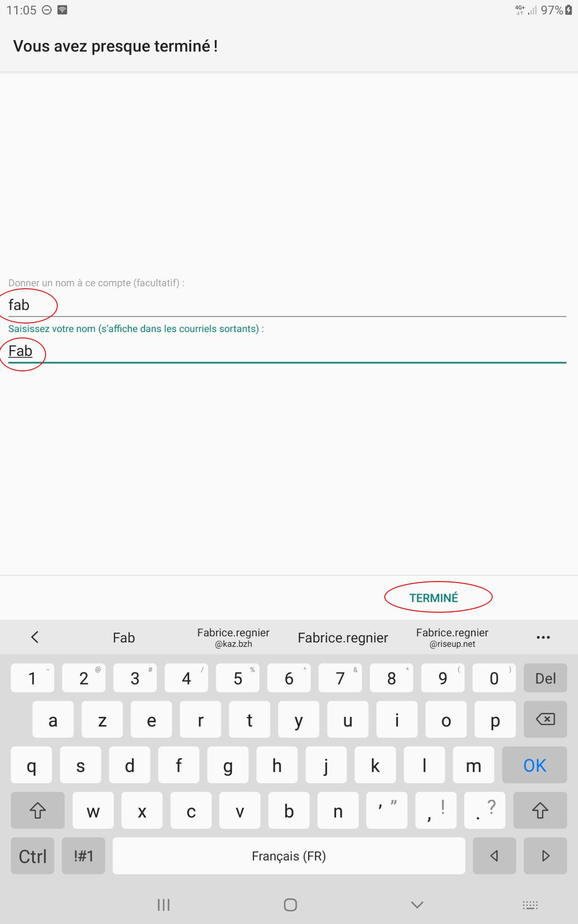Tap the backspace key icon

[545, 720]
